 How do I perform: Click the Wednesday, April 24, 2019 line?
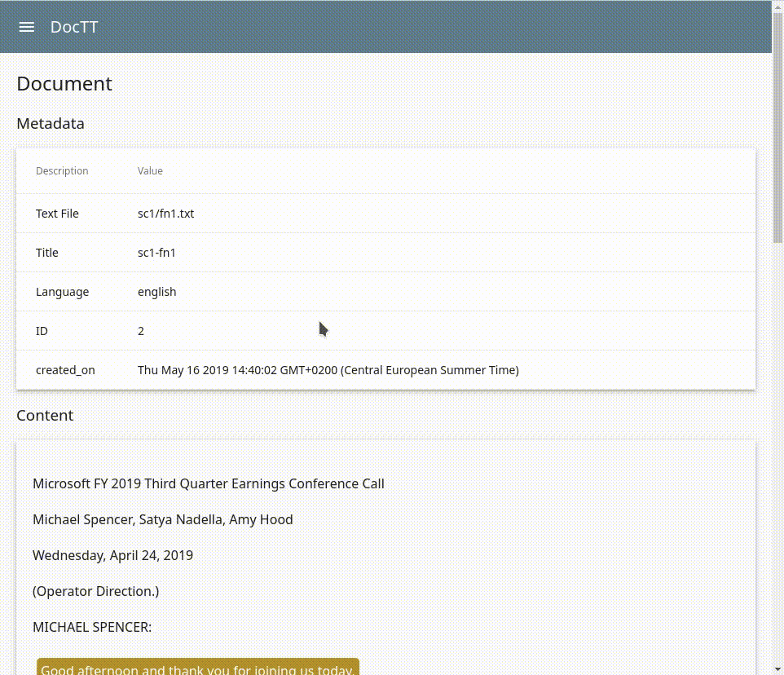(x=112, y=555)
